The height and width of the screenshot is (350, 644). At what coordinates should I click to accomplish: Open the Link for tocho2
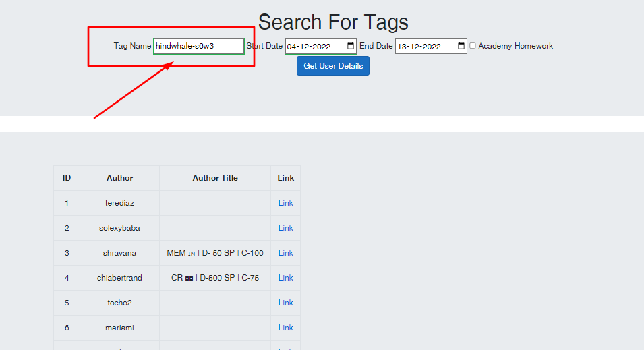tap(285, 303)
